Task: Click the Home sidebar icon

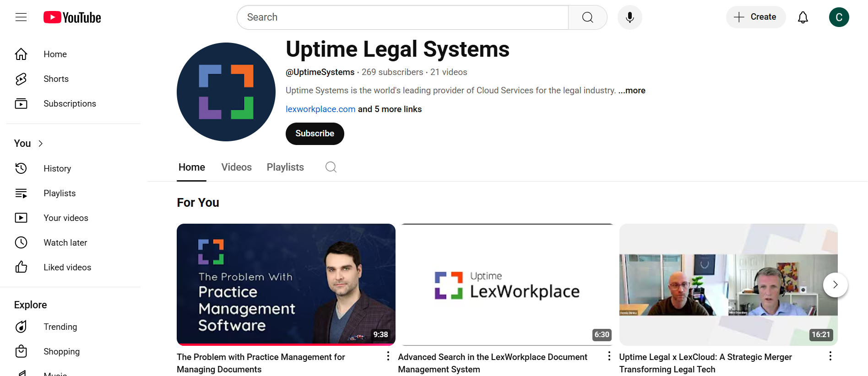Action: click(x=21, y=54)
